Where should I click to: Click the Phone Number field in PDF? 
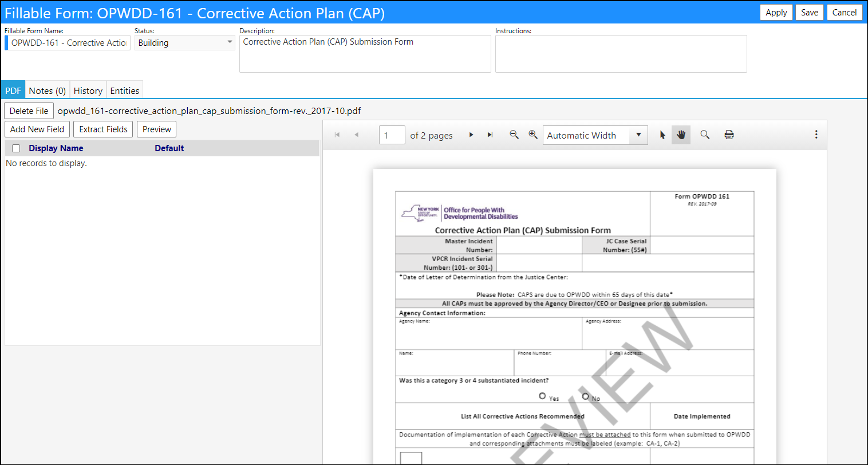560,362
